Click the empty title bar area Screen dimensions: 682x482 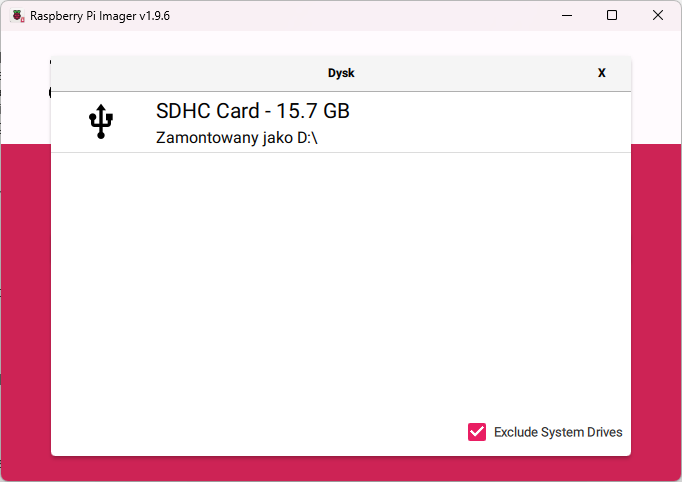[x=350, y=16]
